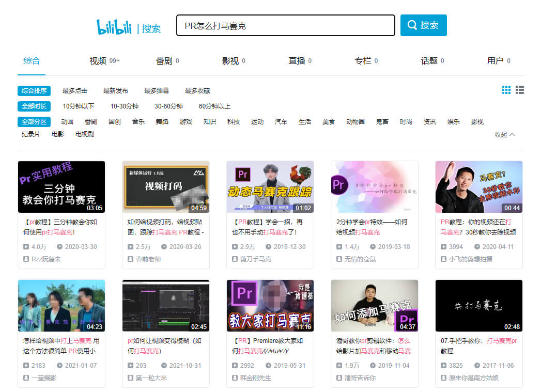Sort by 最多收藏
Screen dimensions: 541x392
point(197,91)
